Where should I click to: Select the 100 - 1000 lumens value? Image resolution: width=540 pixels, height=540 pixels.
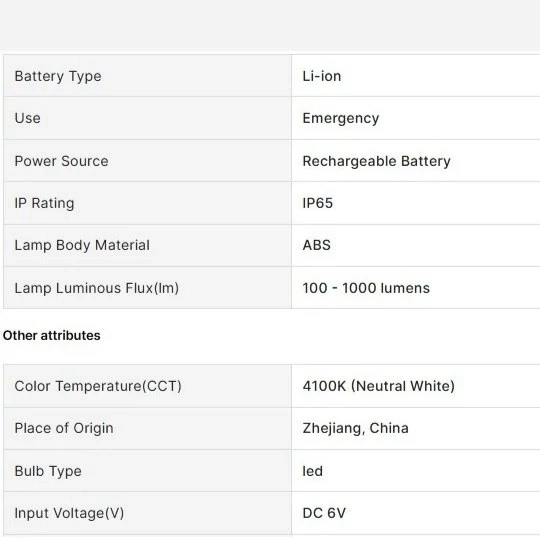point(366,288)
